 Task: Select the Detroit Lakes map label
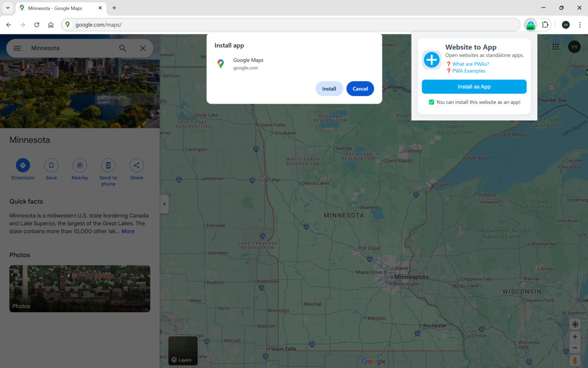316,183
